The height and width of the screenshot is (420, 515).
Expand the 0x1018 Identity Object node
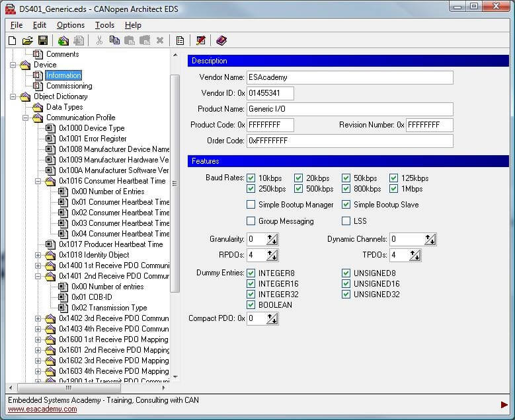pos(38,255)
